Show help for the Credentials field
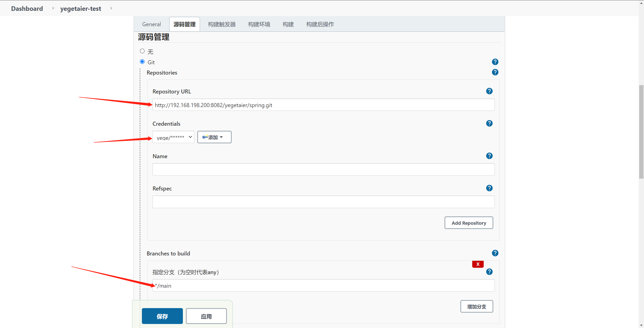The image size is (644, 328). tap(489, 123)
